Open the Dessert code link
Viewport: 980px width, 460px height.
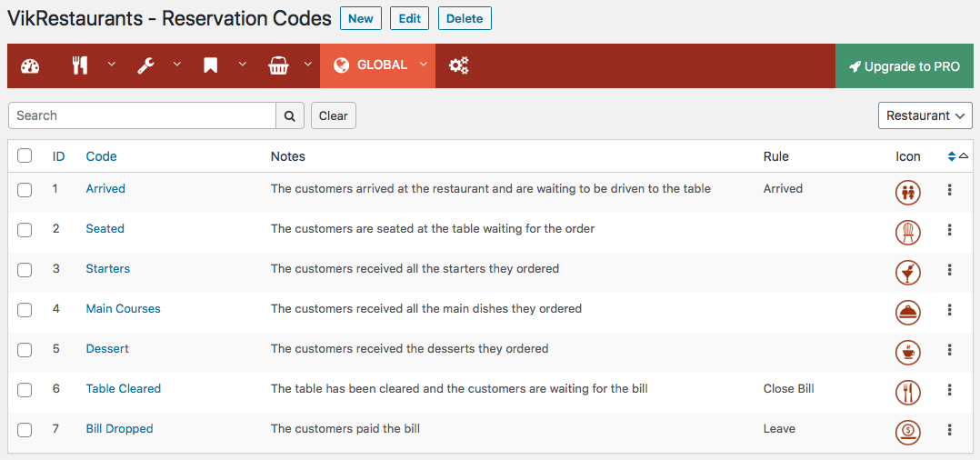[107, 348]
